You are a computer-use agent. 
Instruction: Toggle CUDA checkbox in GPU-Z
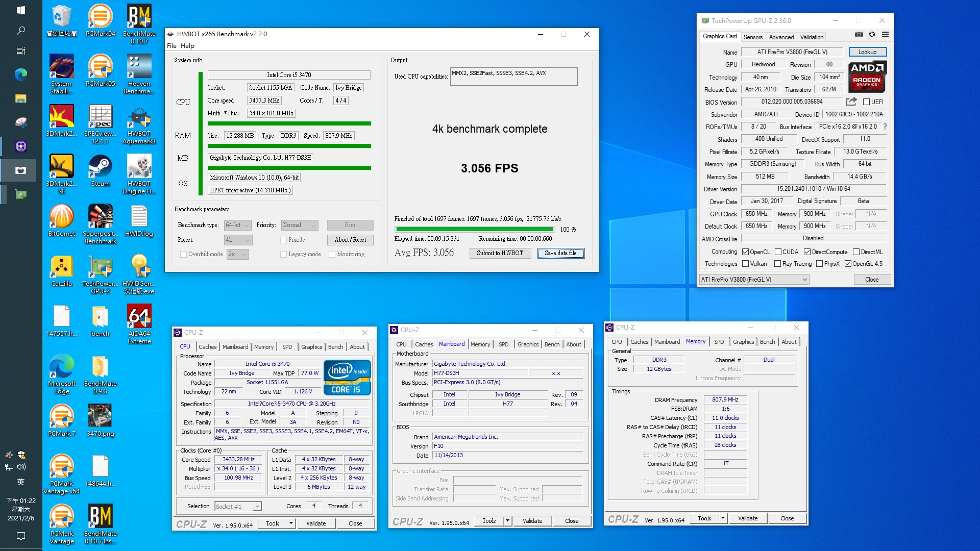(778, 252)
